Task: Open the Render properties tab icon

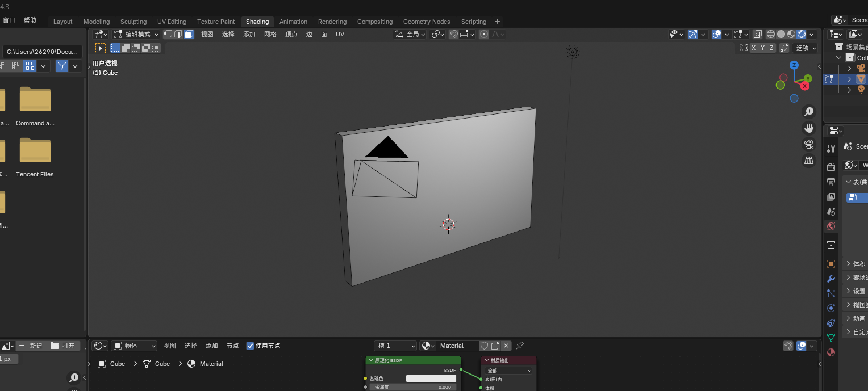Action: click(x=831, y=167)
